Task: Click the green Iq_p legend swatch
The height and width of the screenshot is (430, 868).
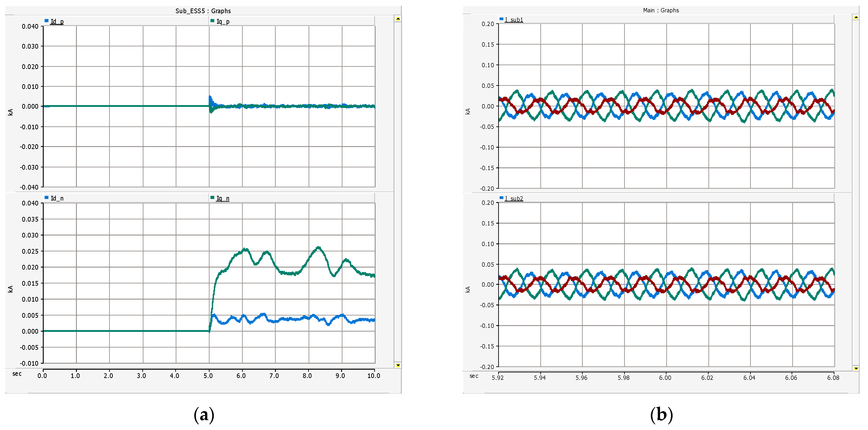Action: click(x=212, y=21)
